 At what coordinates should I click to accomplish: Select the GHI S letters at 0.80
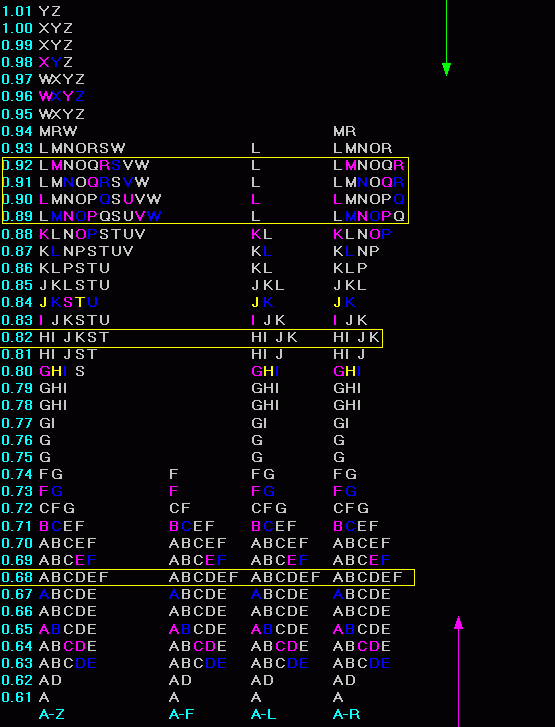62,371
